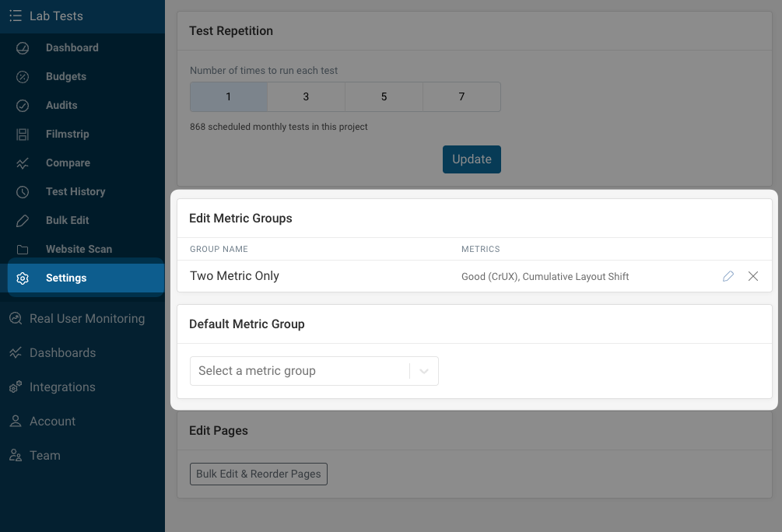Image resolution: width=782 pixels, height=532 pixels.
Task: Choose 7 as number of test runs
Action: [x=461, y=96]
